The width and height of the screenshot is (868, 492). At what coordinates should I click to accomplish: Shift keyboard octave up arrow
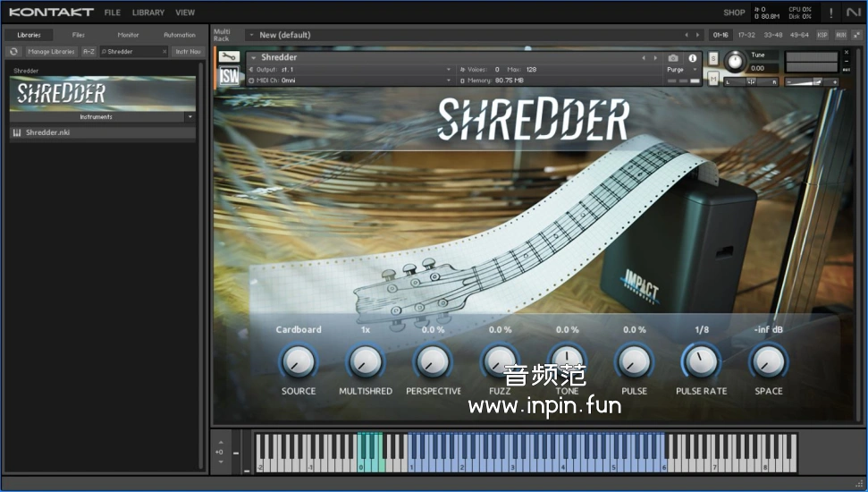(221, 442)
